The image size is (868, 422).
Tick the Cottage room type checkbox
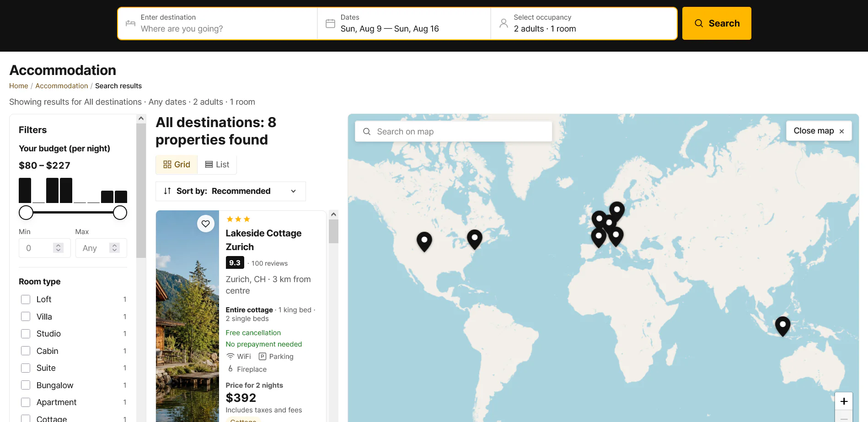[26, 419]
